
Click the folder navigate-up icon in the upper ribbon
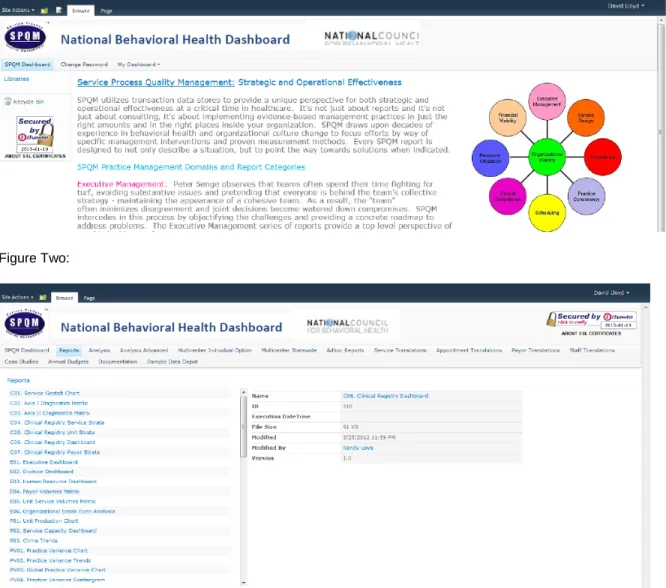tap(44, 10)
